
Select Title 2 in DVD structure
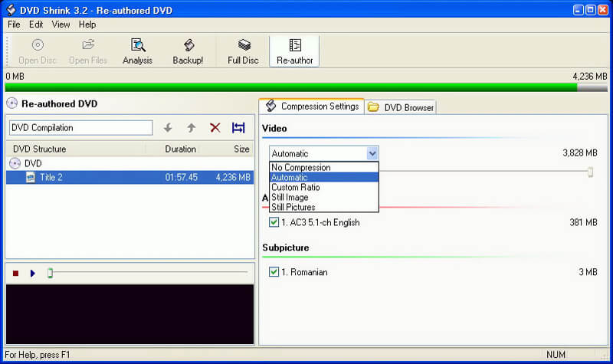click(51, 178)
